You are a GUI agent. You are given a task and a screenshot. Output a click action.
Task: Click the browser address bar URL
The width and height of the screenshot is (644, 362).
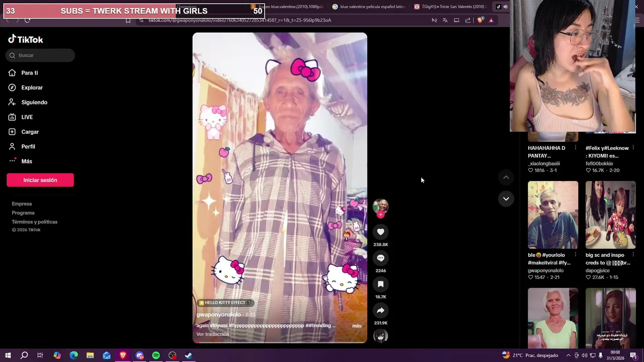(x=239, y=20)
